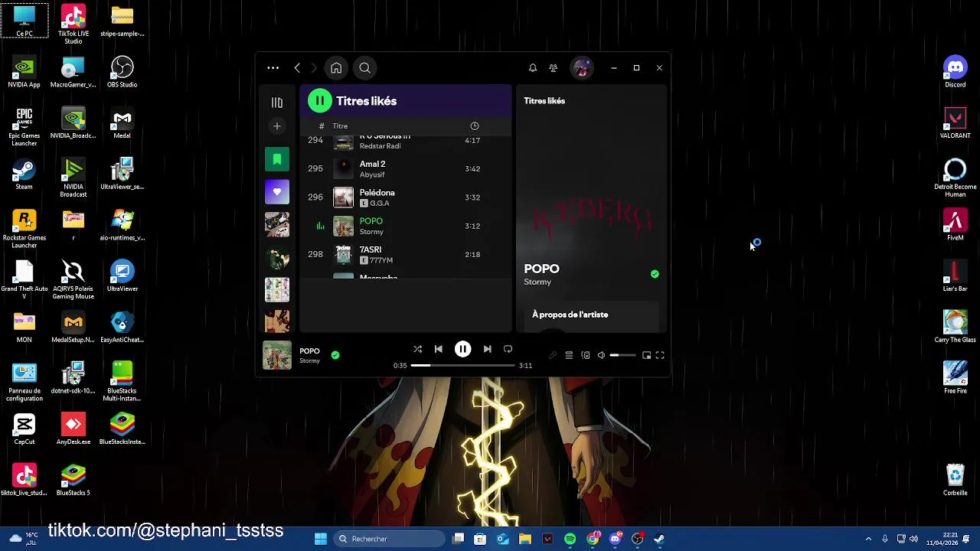Open the mini player

point(647,355)
